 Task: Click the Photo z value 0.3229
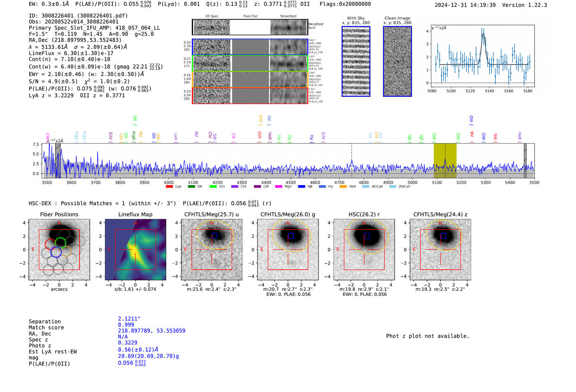[x=128, y=343]
